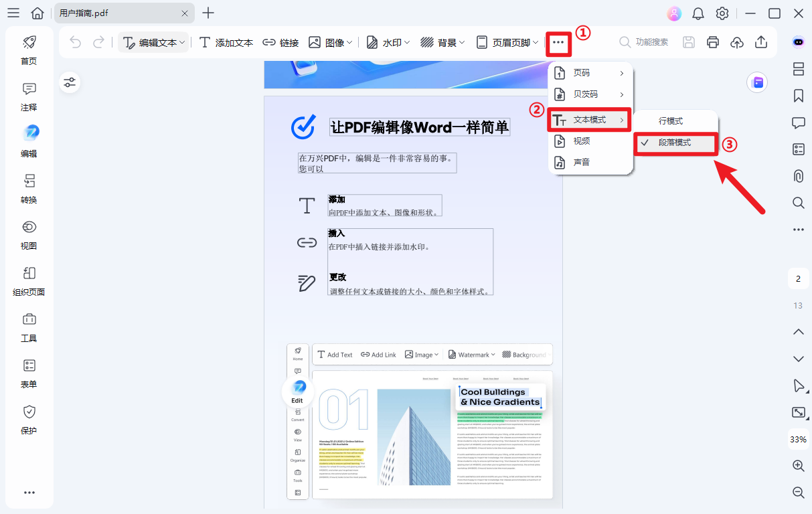812x514 pixels.
Task: Open document search with the magnifier icon
Action: pyautogui.click(x=798, y=203)
